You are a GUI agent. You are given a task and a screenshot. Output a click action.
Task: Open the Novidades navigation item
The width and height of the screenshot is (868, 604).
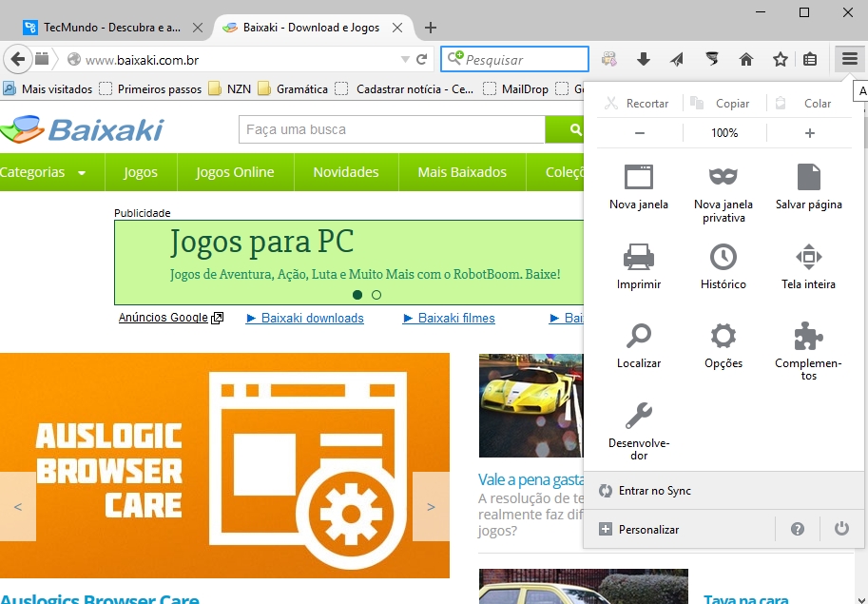346,172
